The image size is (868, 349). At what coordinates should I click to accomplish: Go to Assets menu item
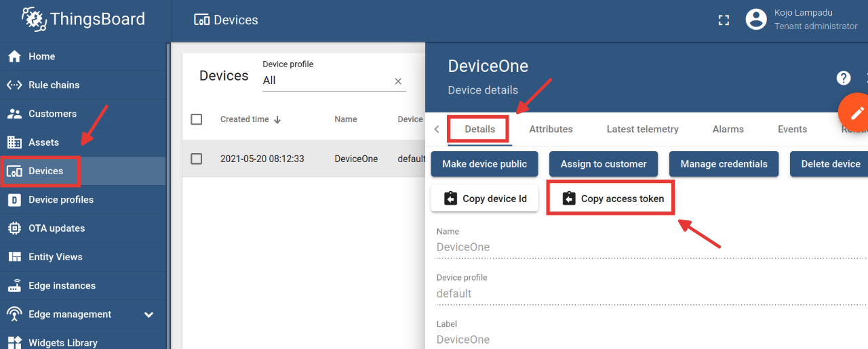83,142
